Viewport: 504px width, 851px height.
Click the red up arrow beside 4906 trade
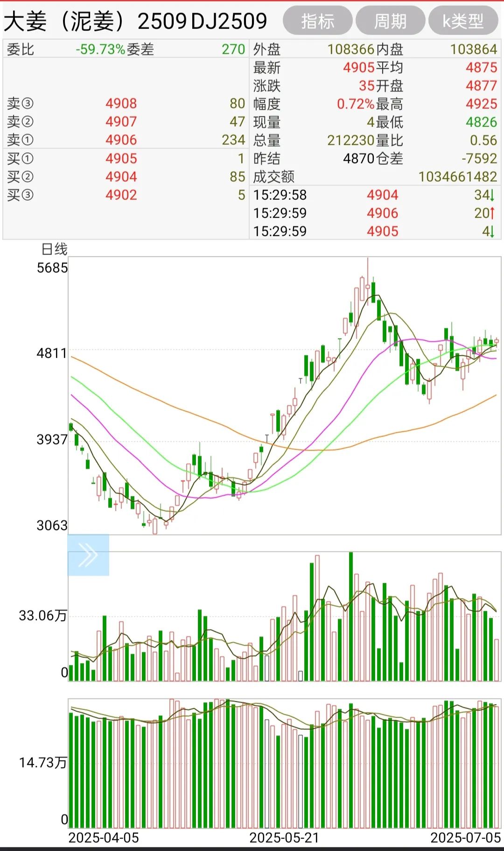(491, 213)
